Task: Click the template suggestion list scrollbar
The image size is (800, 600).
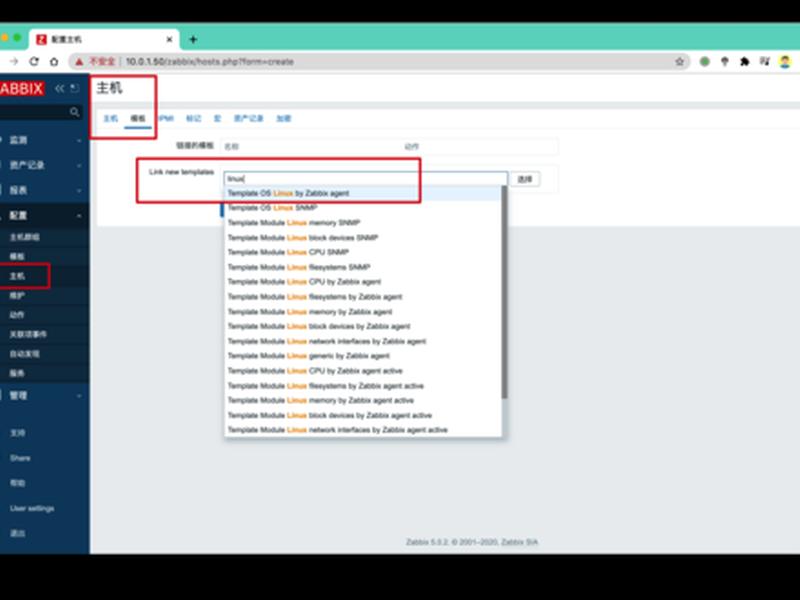Action: click(504, 292)
